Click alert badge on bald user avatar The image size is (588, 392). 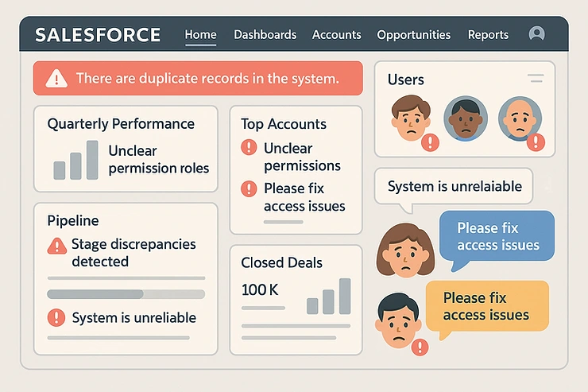[536, 142]
